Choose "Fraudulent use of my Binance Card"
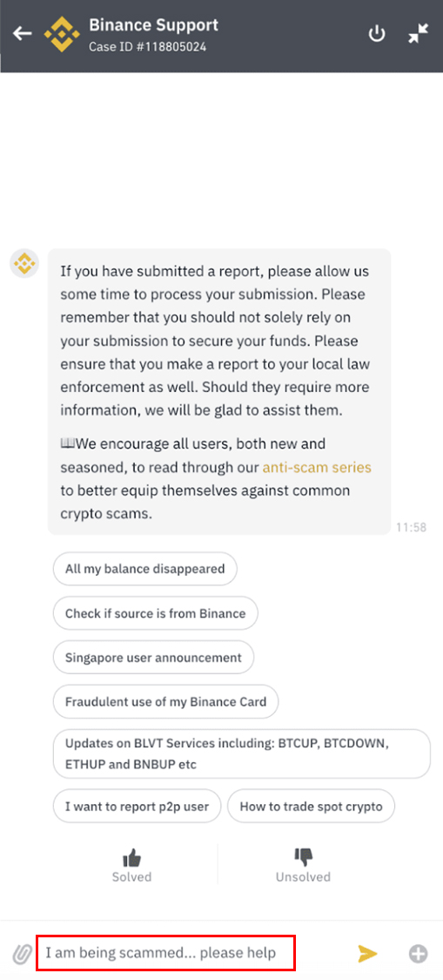Image resolution: width=443 pixels, height=980 pixels. click(x=165, y=701)
